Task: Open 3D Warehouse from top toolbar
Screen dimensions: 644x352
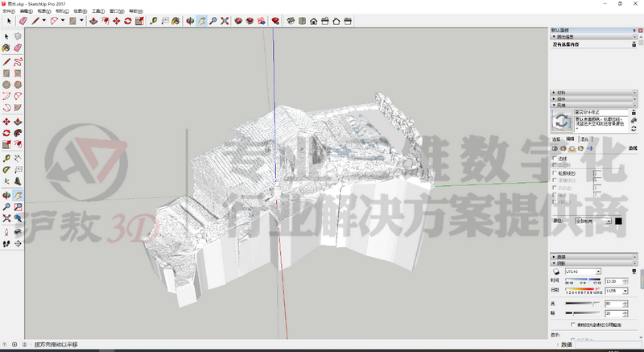Action: point(238,21)
